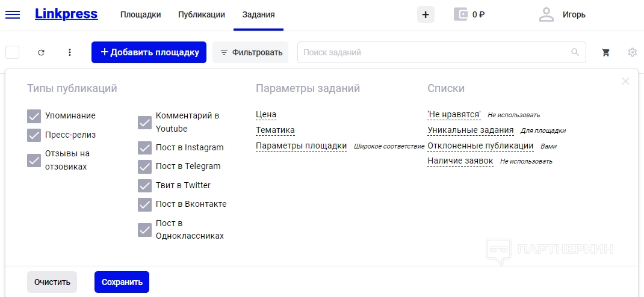644x297 pixels.
Task: Open the Параметры площадки options
Action: (301, 145)
